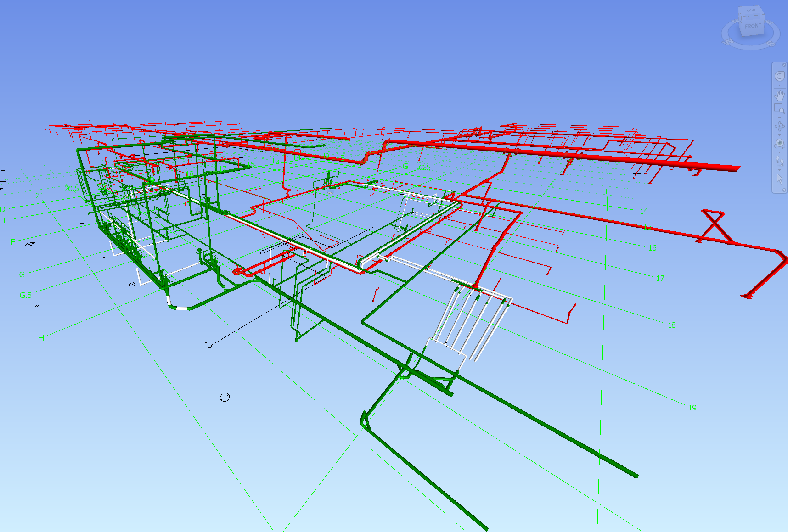
Task: Expand the Zoom tool options arrow
Action: 780,117
